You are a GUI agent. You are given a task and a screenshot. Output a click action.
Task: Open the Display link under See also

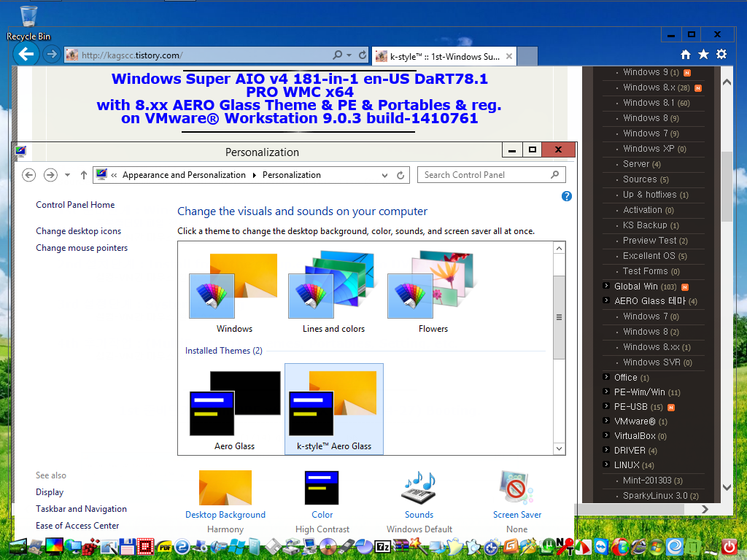click(50, 492)
